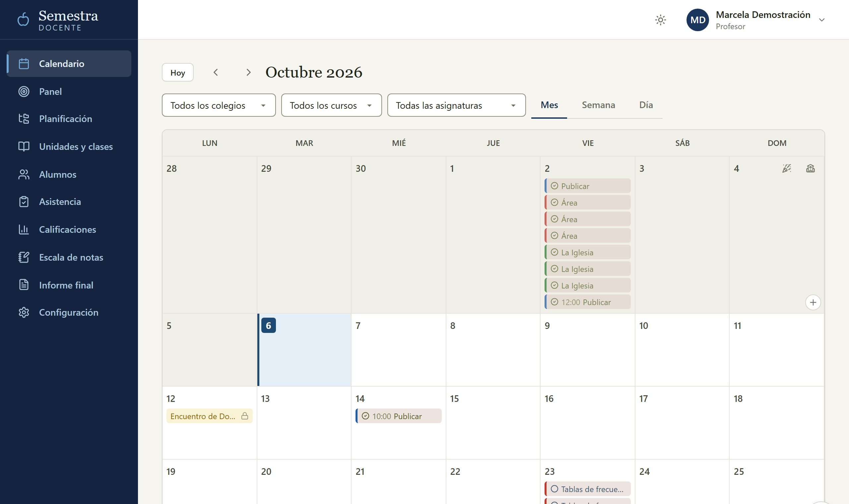Viewport: 849px width, 504px height.
Task: Open Tablas de frecue... event on day 23
Action: [588, 489]
